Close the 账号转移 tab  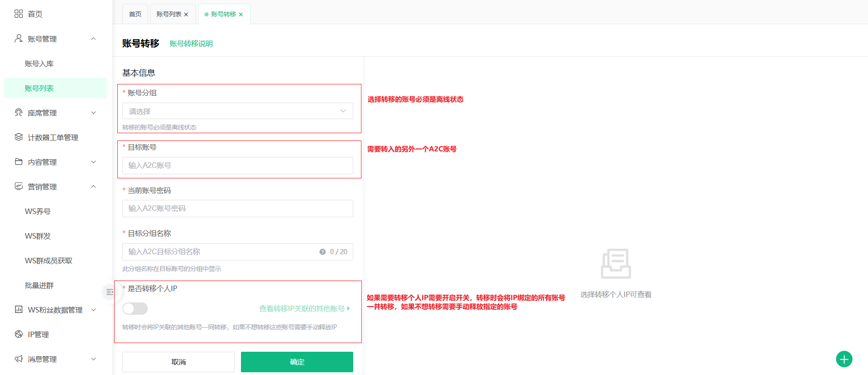[241, 15]
